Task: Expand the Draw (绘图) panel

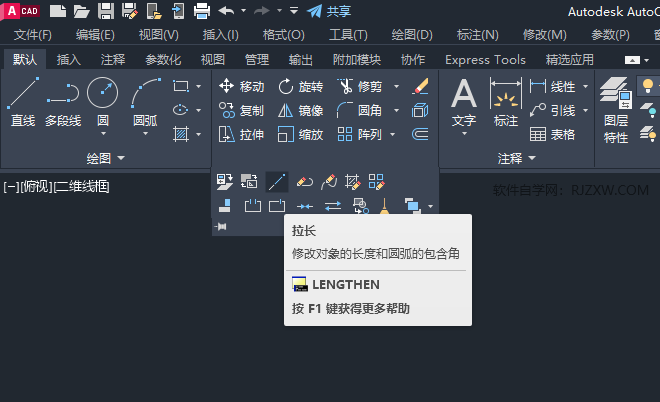Action: [x=106, y=158]
